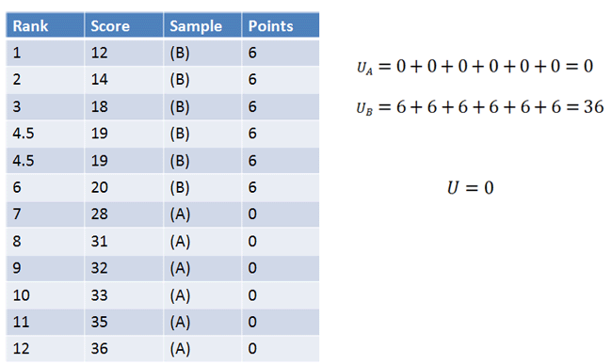Screen dimensions: 612x364
Task: Click the rank 3 cell
Action: coord(45,106)
